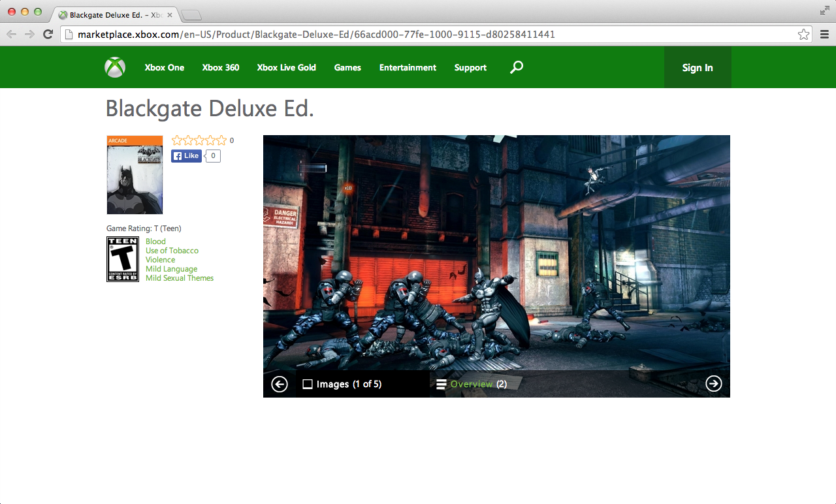Click the Xbox logo icon

(x=115, y=67)
